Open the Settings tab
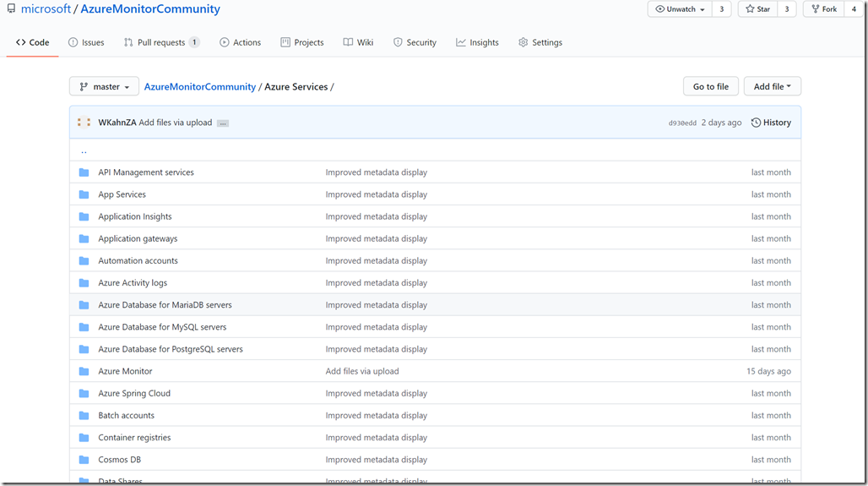This screenshot has height=486, width=868. click(540, 42)
